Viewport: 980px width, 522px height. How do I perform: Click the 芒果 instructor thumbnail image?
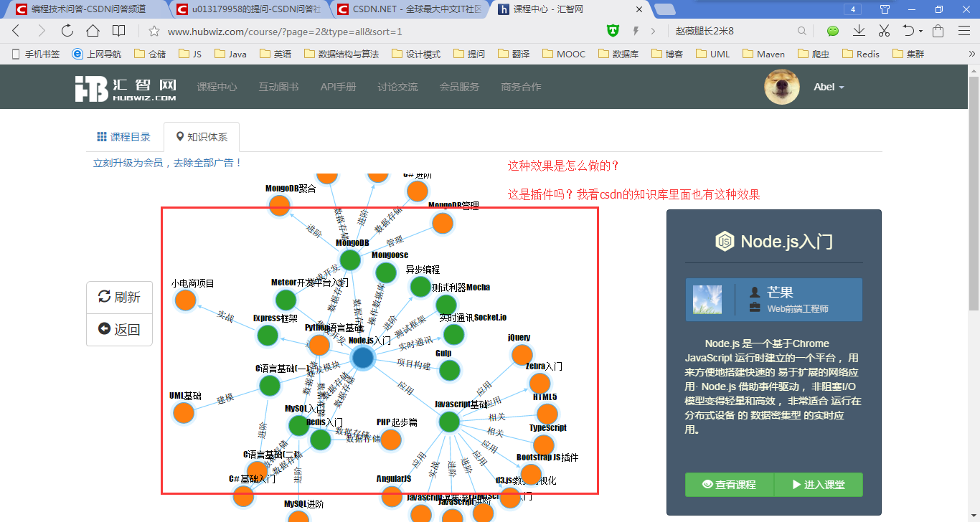click(x=707, y=300)
